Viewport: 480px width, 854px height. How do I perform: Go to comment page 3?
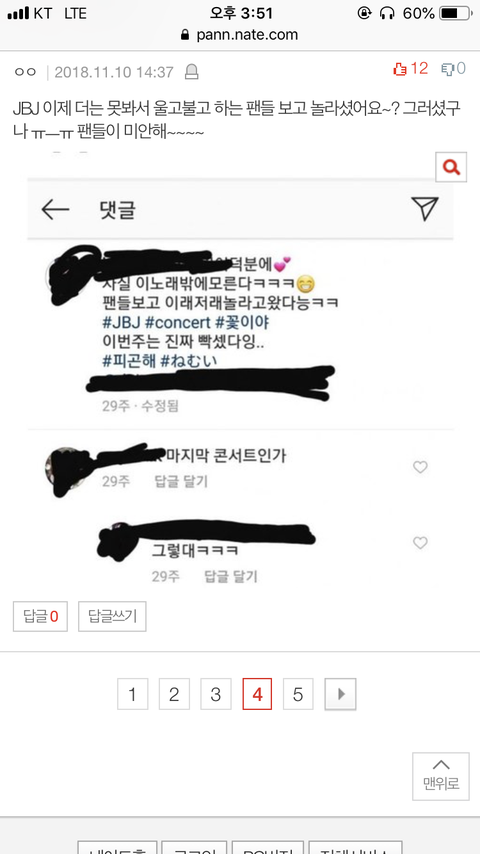coord(216,694)
